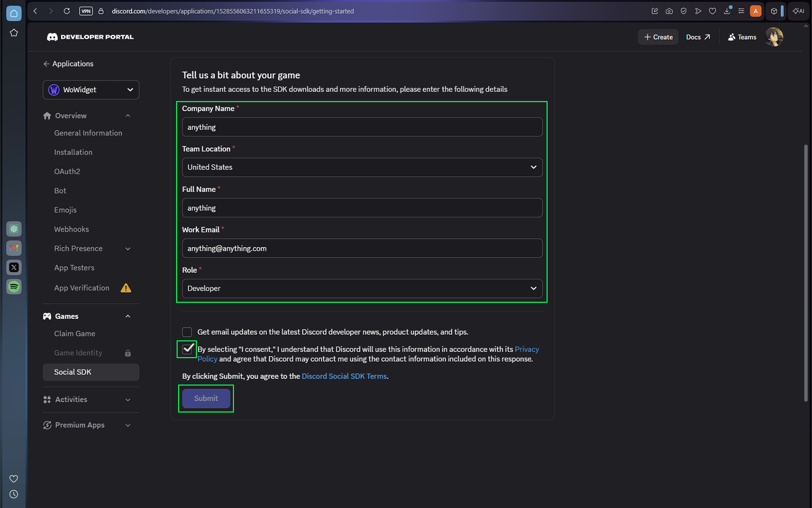Go to the Installation page
The width and height of the screenshot is (812, 508).
(74, 152)
